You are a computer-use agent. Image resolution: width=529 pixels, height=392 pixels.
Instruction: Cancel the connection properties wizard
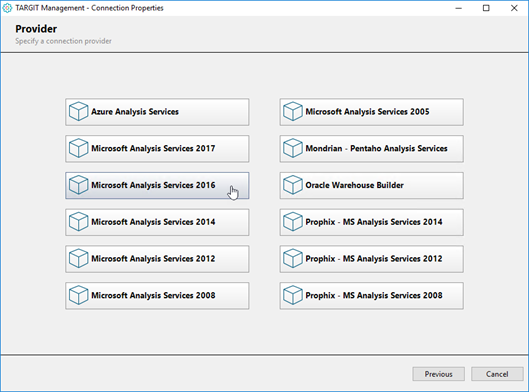pyautogui.click(x=497, y=374)
